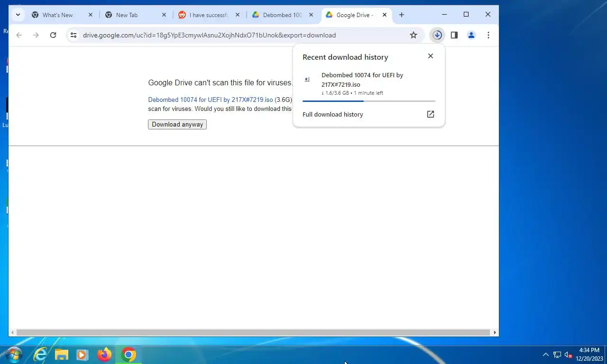
Task: Close the Recent download history popup
Action: tap(431, 56)
